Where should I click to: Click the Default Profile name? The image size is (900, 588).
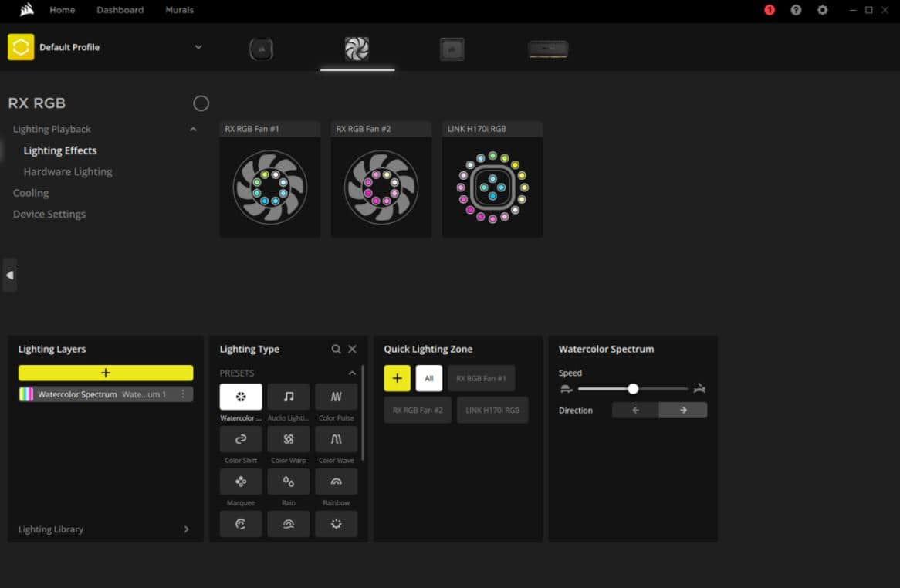click(x=69, y=47)
